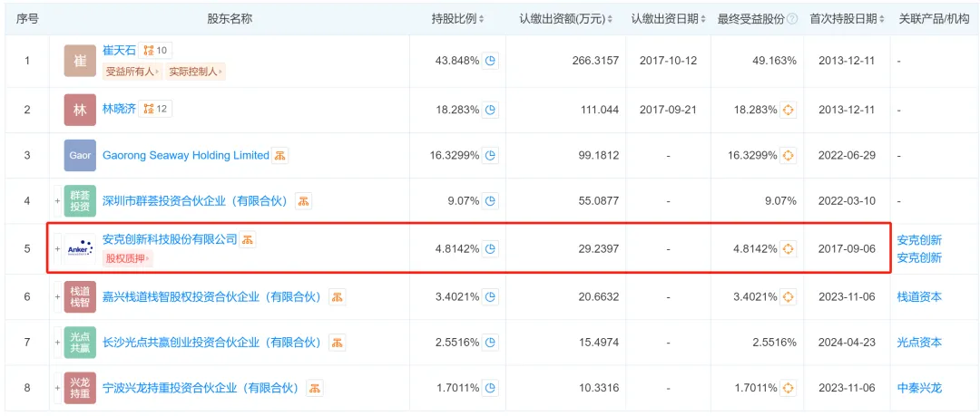
Task: Open the 实际控制人 tag under 崔天石
Action: 195,72
